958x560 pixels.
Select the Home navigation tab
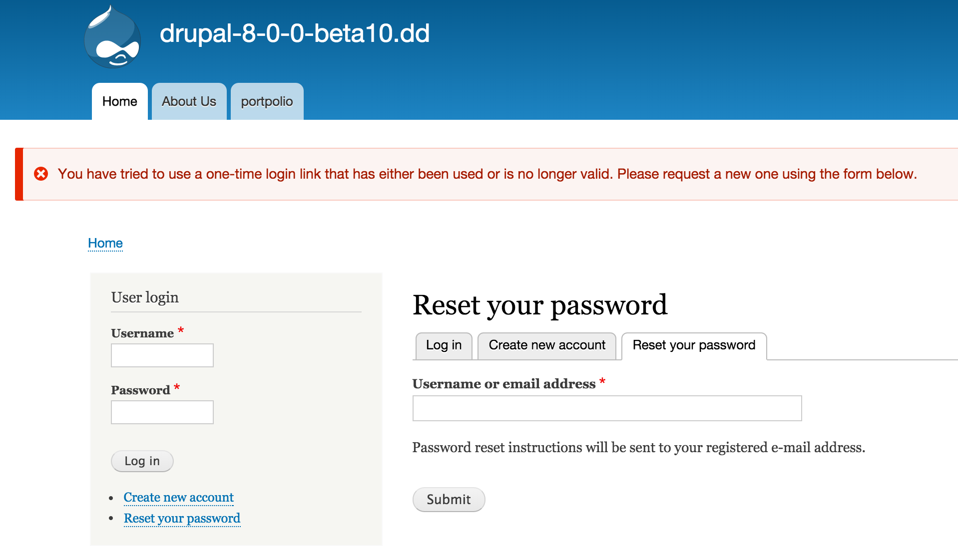tap(119, 101)
